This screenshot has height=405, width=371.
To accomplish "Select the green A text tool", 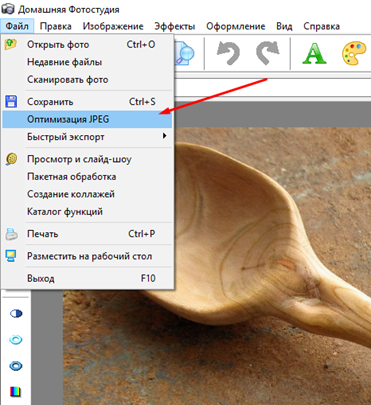I will 314,53.
